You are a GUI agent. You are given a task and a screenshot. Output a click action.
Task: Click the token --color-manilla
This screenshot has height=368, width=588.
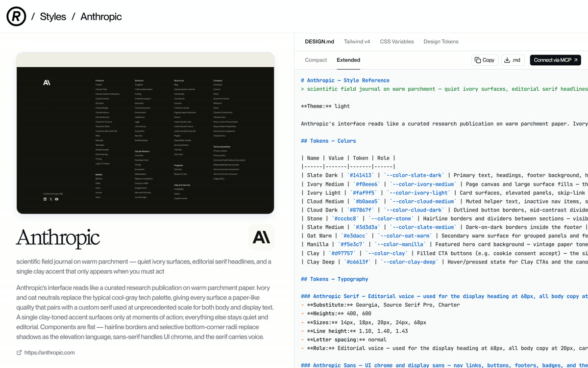click(400, 244)
